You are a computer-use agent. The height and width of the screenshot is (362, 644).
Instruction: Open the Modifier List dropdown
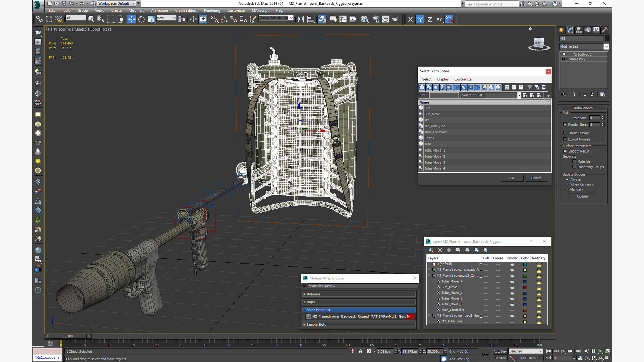click(x=606, y=46)
